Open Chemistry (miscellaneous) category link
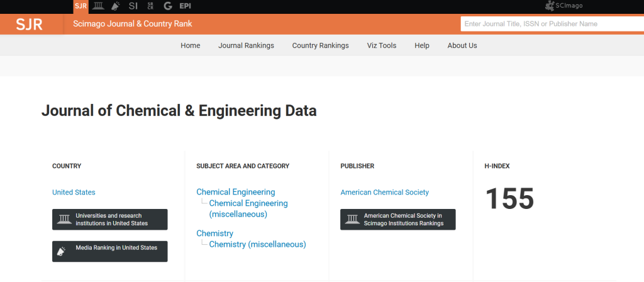This screenshot has height=282, width=644. tap(257, 245)
